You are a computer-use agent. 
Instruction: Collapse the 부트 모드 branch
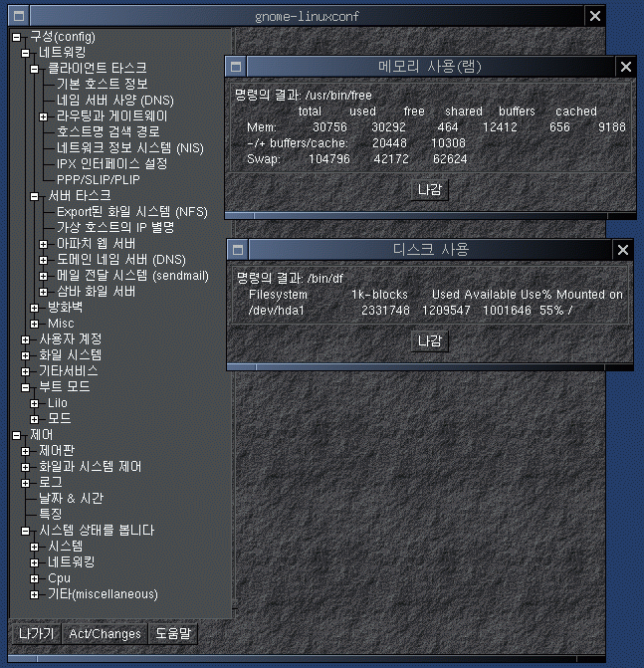[x=26, y=387]
